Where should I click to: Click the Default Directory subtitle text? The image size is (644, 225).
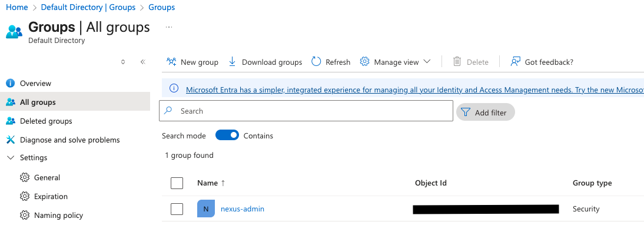point(57,40)
